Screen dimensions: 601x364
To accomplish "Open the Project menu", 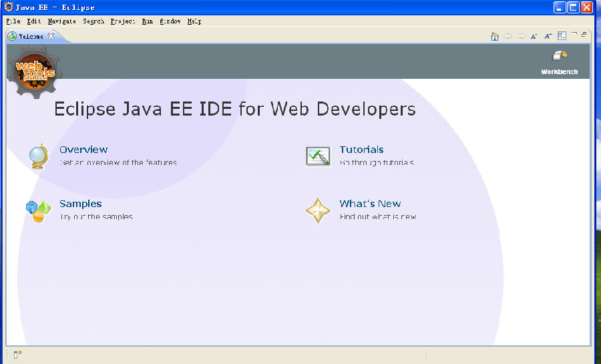I will pyautogui.click(x=123, y=21).
